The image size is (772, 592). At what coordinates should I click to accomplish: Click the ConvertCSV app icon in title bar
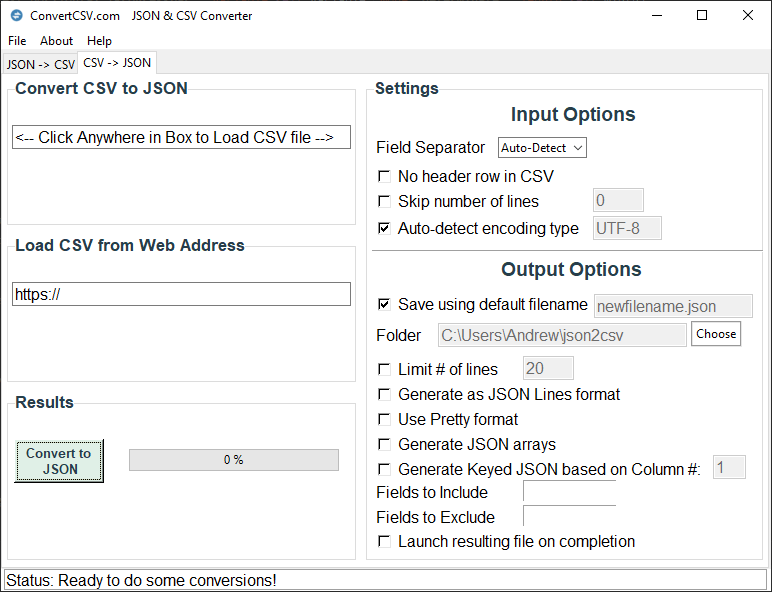pos(16,16)
